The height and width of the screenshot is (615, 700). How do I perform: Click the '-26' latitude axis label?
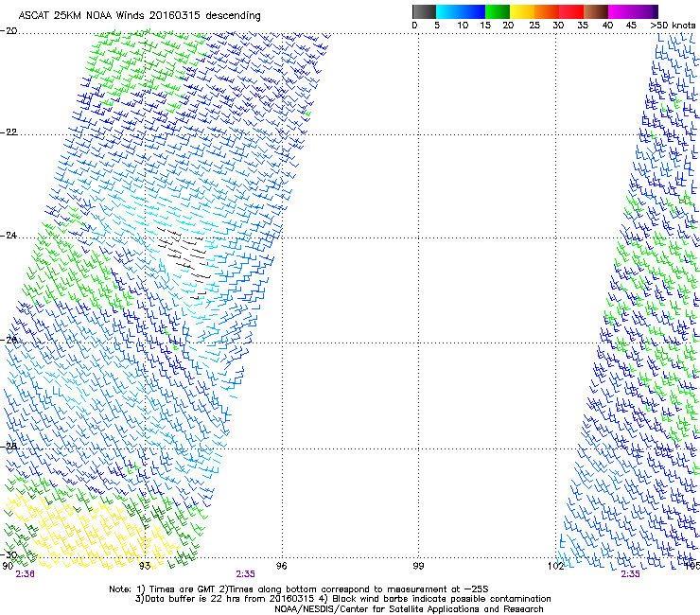pyautogui.click(x=9, y=341)
